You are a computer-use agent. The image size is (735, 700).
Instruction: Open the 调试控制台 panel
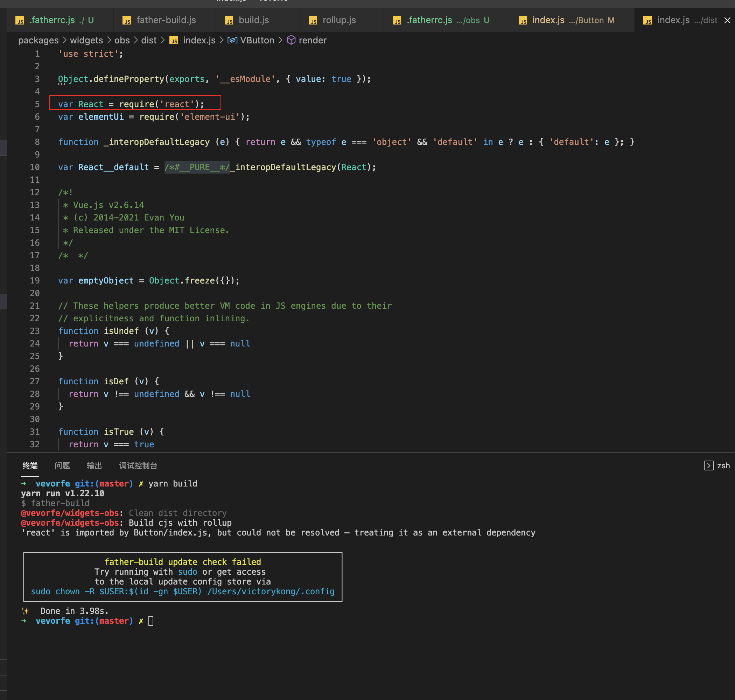pyautogui.click(x=137, y=465)
